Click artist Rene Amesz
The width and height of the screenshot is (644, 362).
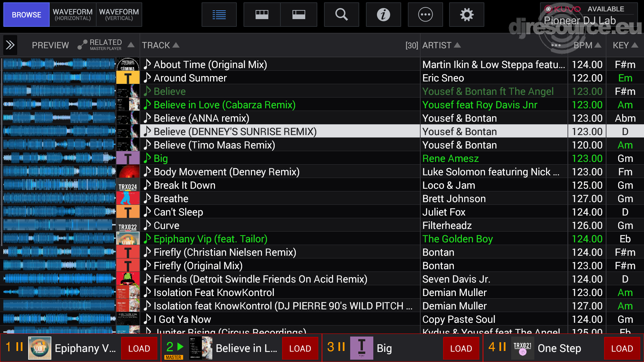[450, 158]
